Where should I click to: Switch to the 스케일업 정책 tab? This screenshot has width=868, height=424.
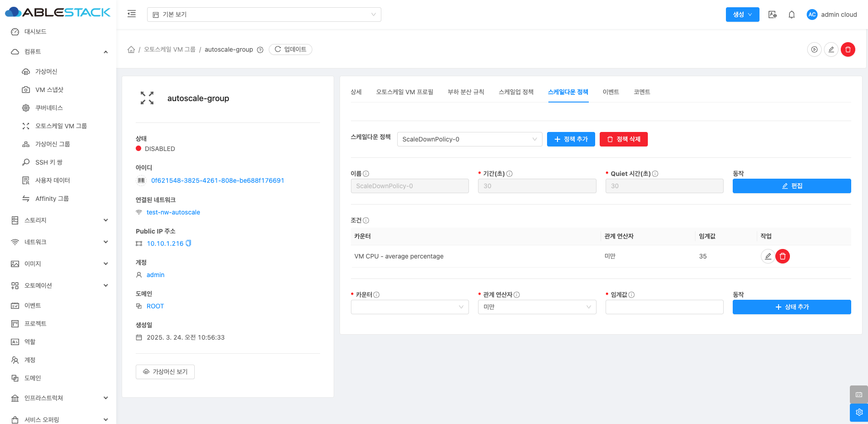coord(516,92)
